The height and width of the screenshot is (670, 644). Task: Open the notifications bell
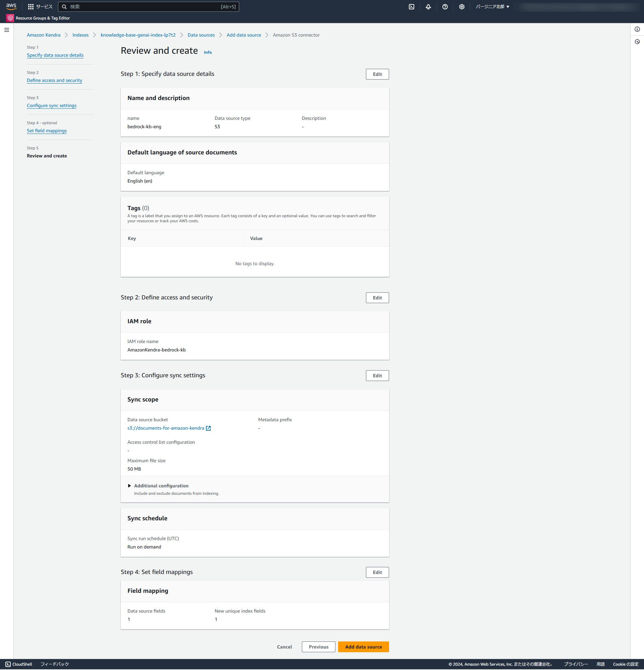coord(428,6)
